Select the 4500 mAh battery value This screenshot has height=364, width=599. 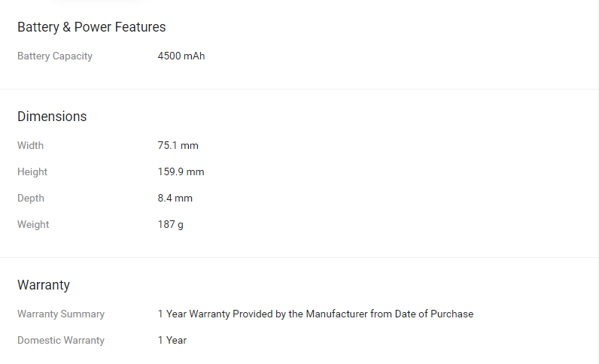click(x=181, y=56)
